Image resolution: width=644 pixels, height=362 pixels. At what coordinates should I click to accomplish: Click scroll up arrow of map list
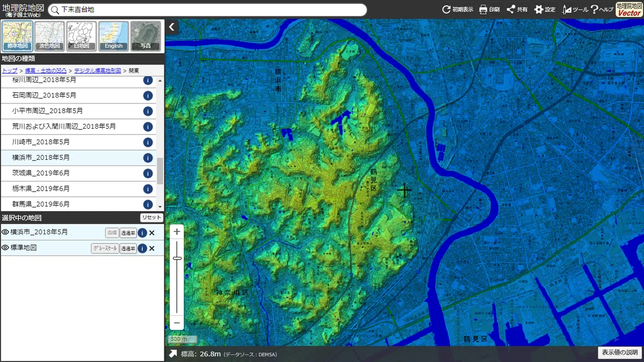pos(160,80)
